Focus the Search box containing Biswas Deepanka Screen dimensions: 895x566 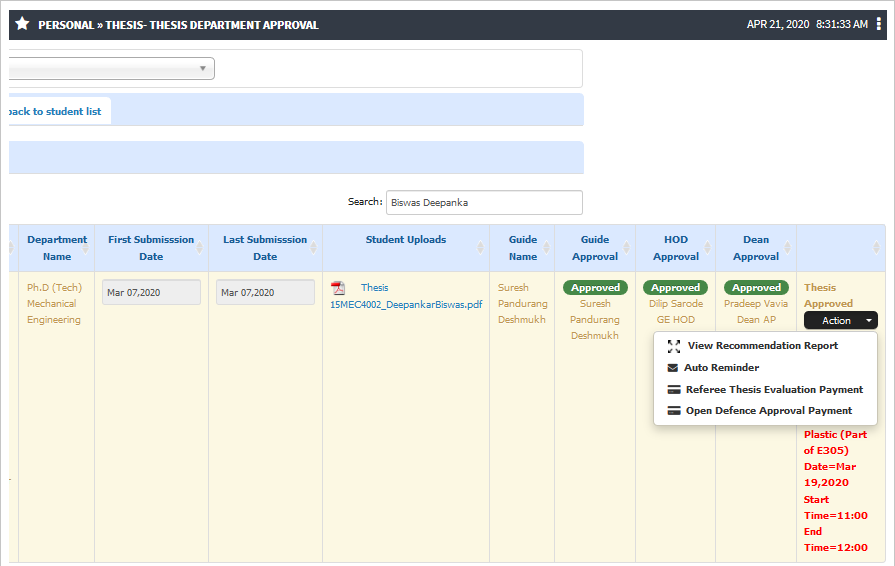pos(484,203)
